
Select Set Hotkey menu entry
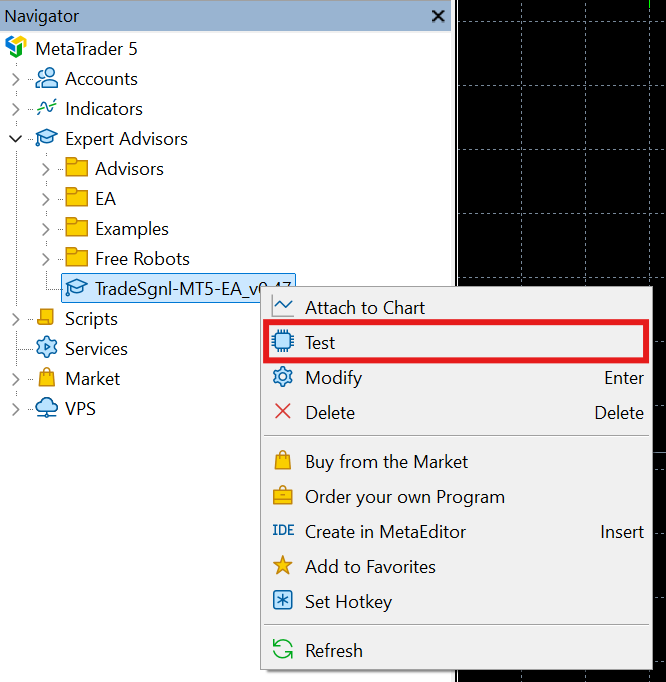(456, 602)
